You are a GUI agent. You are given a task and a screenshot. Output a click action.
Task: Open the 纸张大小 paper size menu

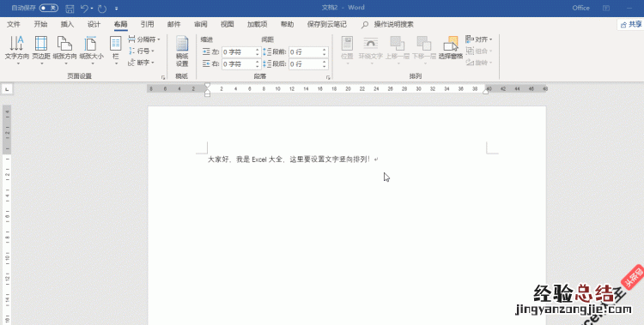pyautogui.click(x=92, y=50)
